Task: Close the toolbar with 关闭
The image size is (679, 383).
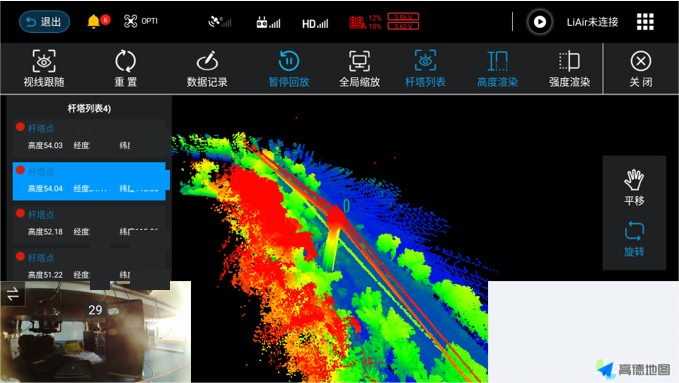Action: tap(641, 68)
